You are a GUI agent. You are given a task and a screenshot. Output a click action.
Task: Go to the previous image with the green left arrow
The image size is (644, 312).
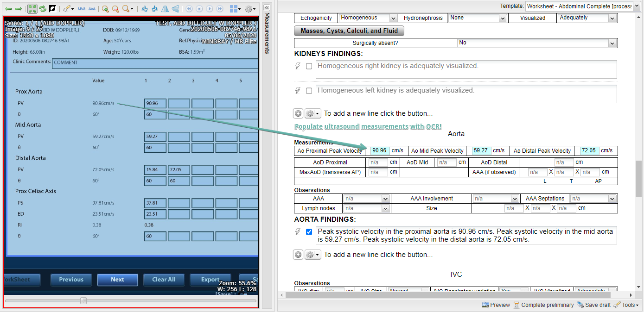coord(8,9)
